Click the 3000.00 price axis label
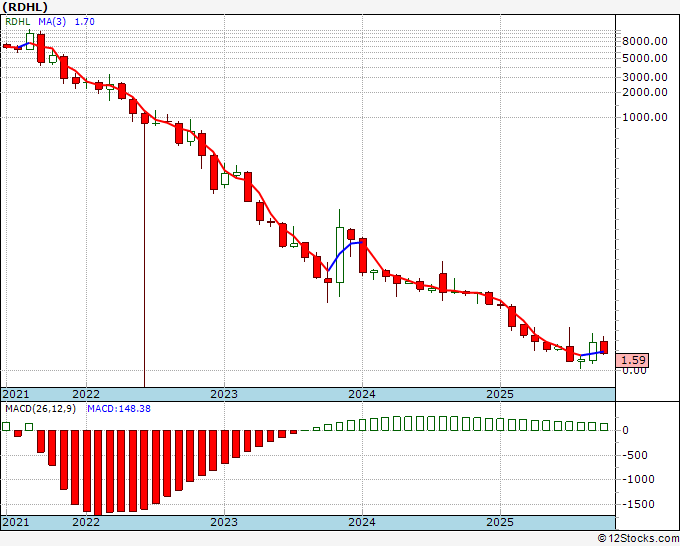Viewport: 680px width, 546px height. click(x=644, y=77)
